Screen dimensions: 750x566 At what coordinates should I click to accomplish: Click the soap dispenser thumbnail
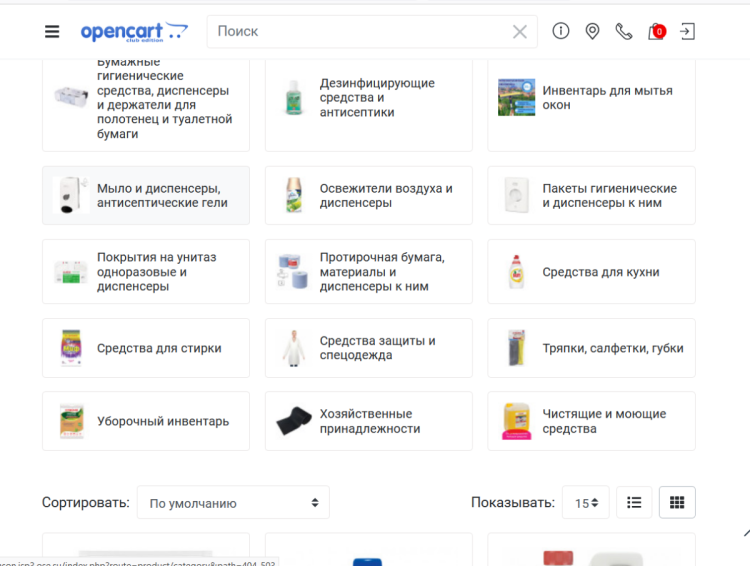pyautogui.click(x=71, y=195)
